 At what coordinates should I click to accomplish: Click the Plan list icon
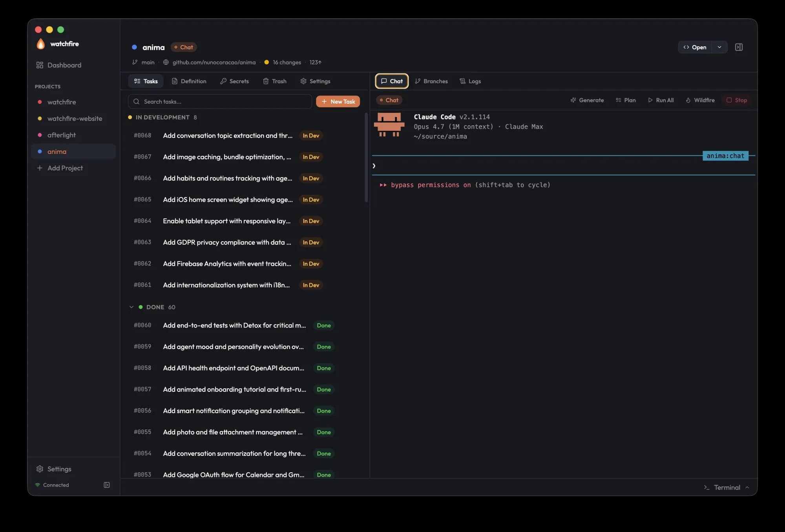619,100
